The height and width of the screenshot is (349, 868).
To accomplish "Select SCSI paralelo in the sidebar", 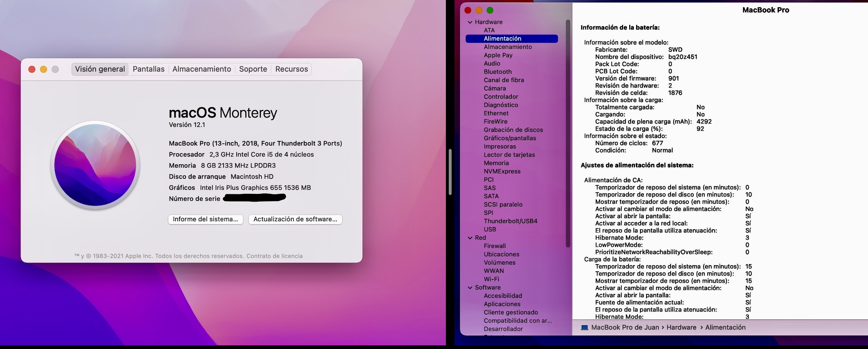I will click(503, 204).
